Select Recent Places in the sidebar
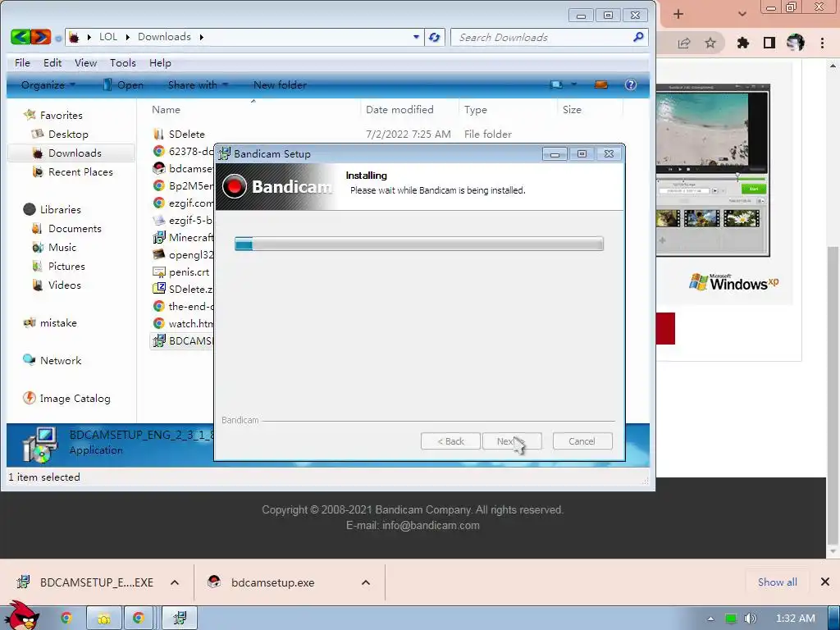840x630 pixels. (x=80, y=172)
